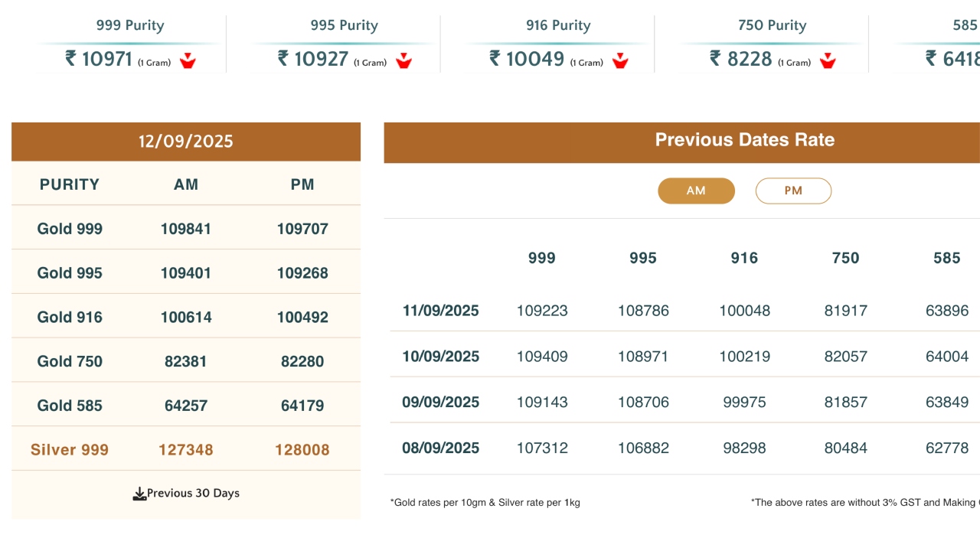
Task: Click the red down arrow beside 916 Purity price
Action: pos(620,61)
